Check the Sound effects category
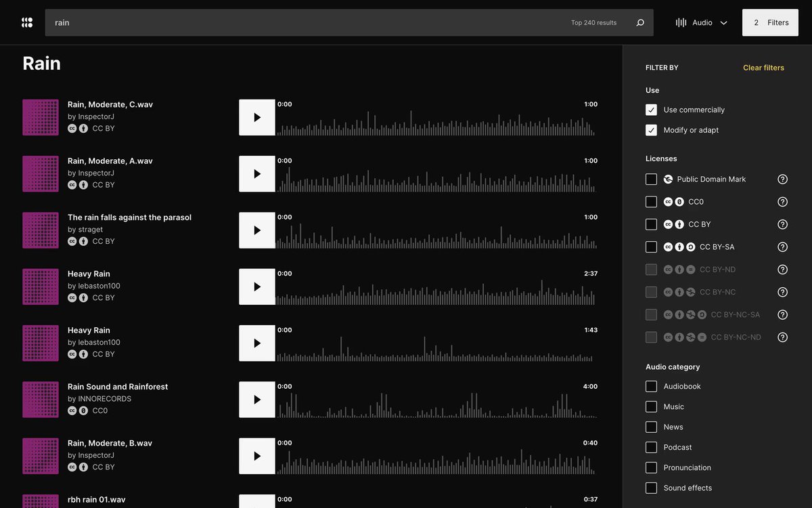Image resolution: width=812 pixels, height=508 pixels. click(651, 488)
